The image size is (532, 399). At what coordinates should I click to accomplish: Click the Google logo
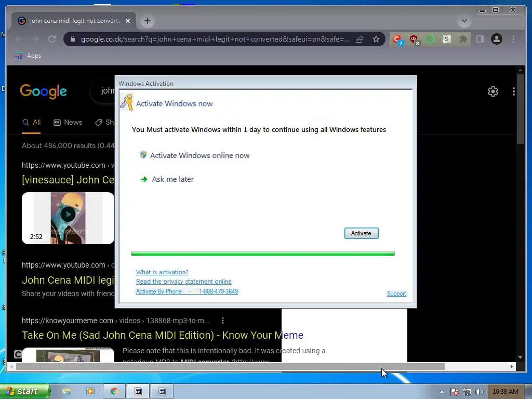point(44,91)
